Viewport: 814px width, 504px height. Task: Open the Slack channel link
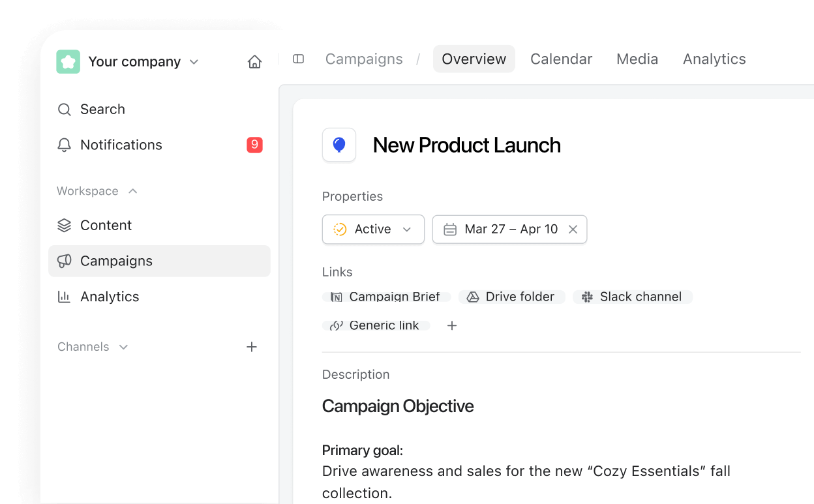click(633, 297)
